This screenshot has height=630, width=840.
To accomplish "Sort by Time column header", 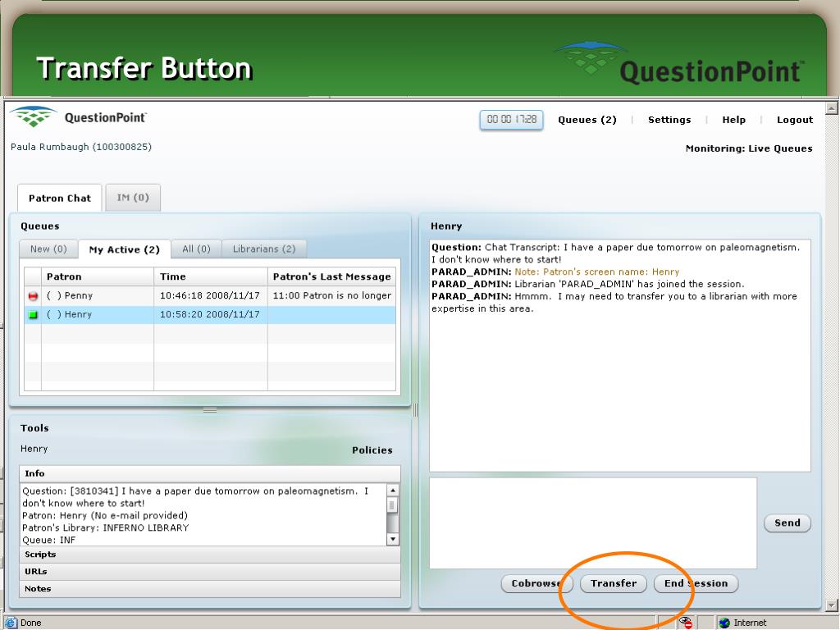I will tap(211, 276).
